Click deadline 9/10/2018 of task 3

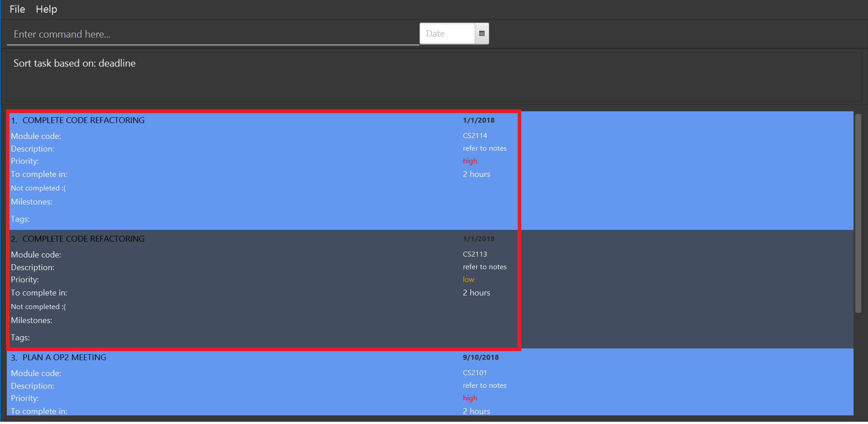coord(481,357)
